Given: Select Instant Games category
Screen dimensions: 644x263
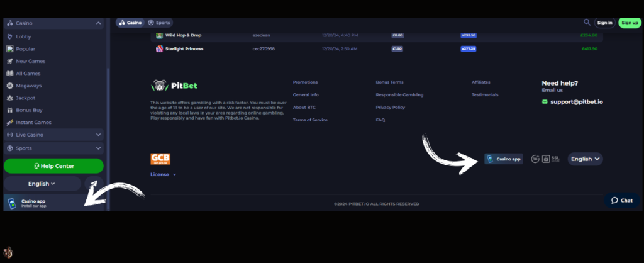Looking at the screenshot, I should tap(34, 123).
